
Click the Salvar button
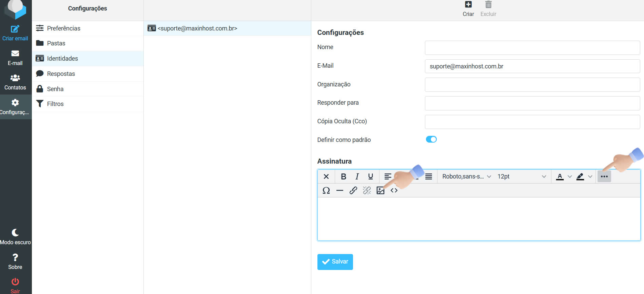click(x=335, y=262)
